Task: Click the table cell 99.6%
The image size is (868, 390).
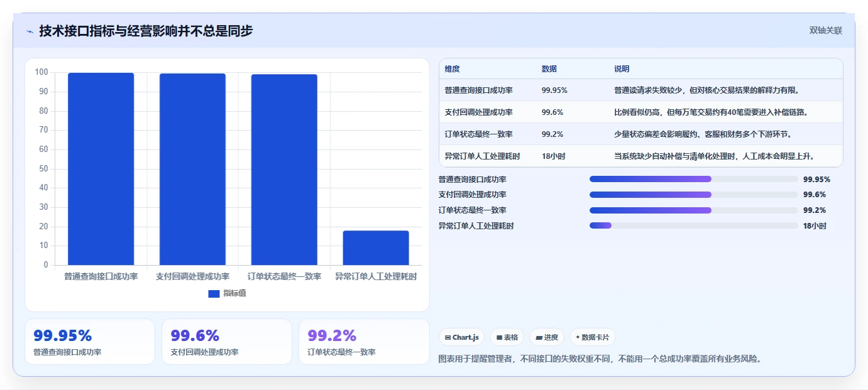Action: [x=552, y=112]
